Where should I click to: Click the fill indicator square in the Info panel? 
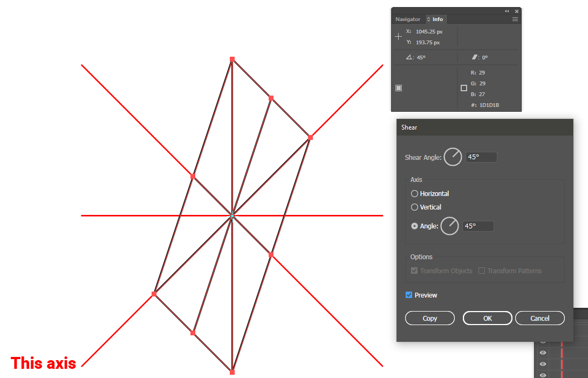click(x=399, y=87)
